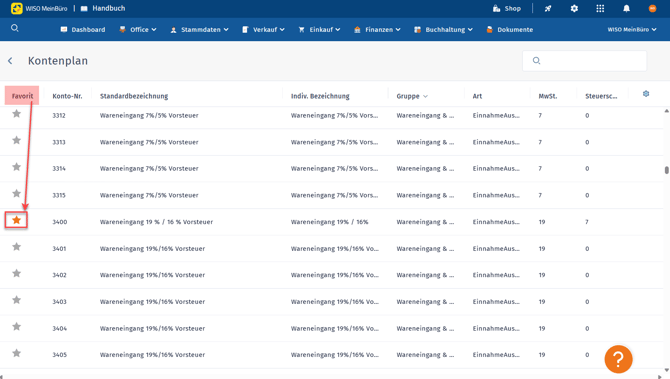670x379 pixels.
Task: Mark account 3312 as favorite
Action: 16,114
